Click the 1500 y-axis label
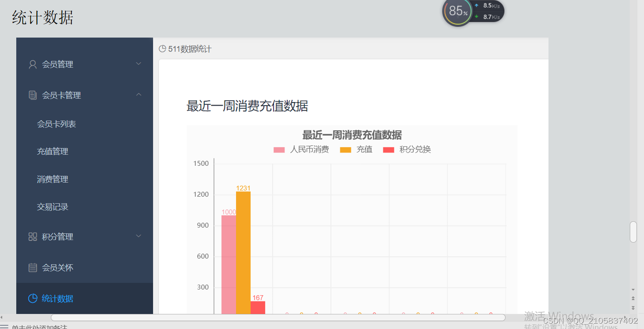Image resolution: width=644 pixels, height=329 pixels. [201, 164]
